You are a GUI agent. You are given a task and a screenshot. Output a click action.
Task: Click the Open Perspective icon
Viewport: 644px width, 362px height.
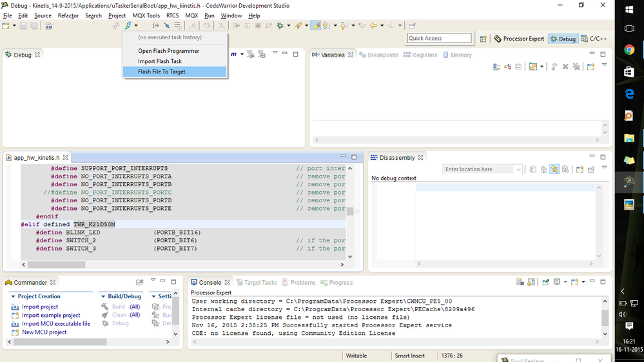coord(483,39)
